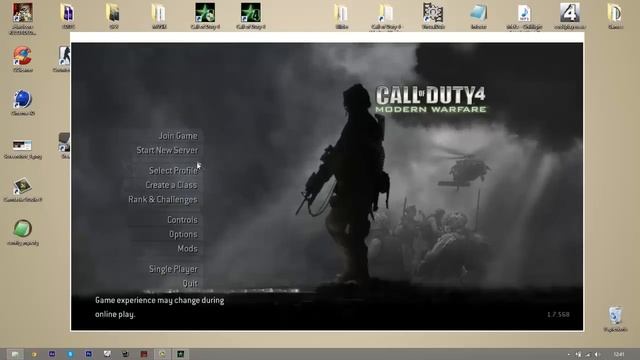640x360 pixels.
Task: Open the network icon in system tray
Action: [x=588, y=354]
